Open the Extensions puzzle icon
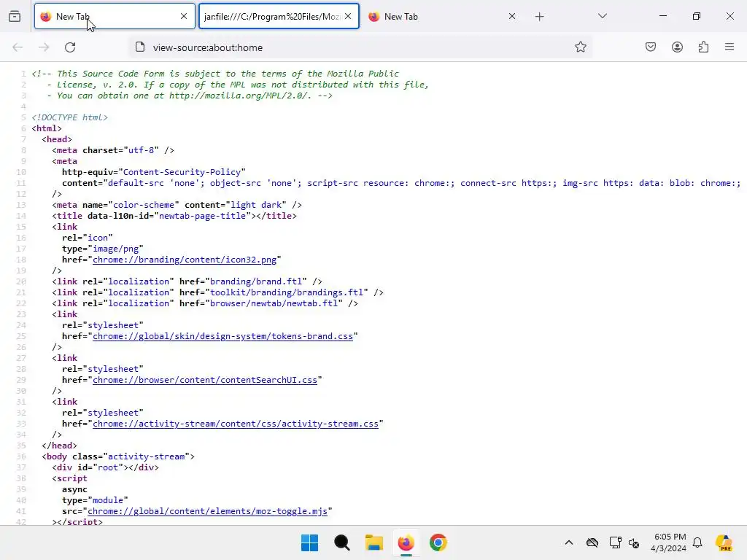This screenshot has width=747, height=560. click(704, 47)
